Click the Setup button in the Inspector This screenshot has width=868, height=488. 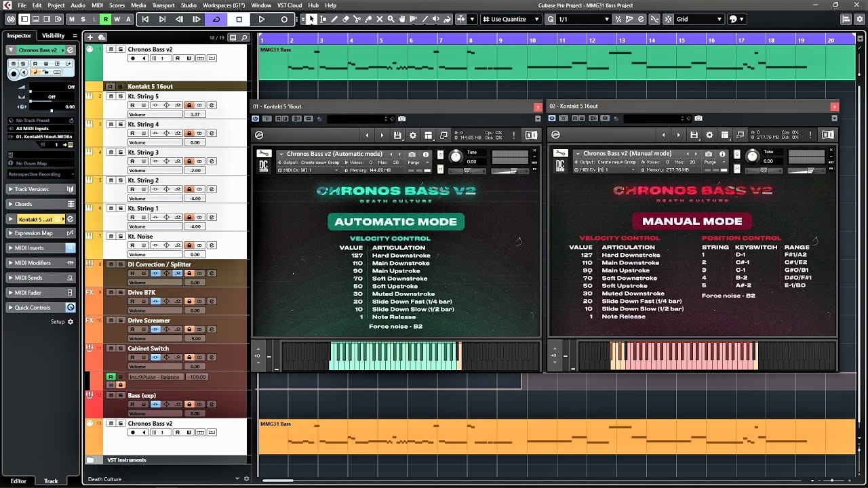point(62,321)
